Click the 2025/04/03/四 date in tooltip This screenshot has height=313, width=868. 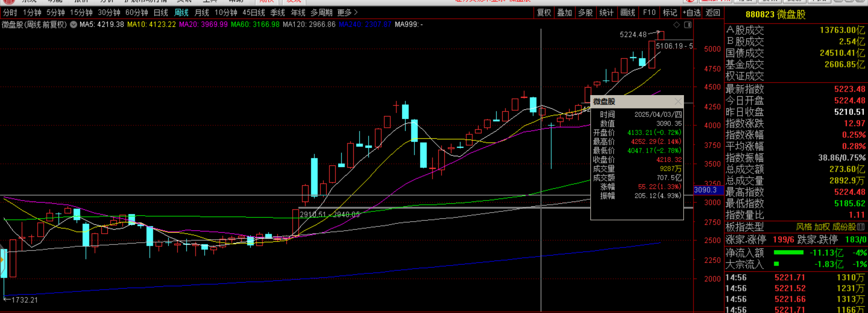[658, 114]
